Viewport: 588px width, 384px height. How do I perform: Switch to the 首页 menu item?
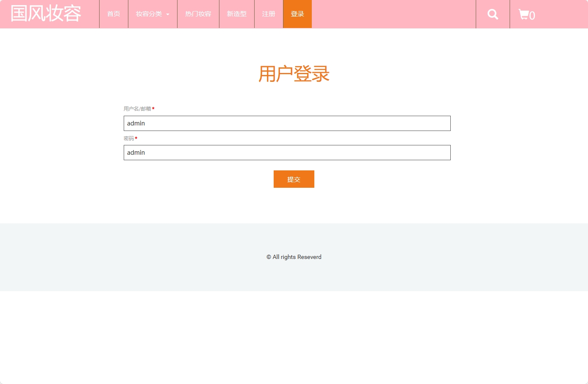[x=113, y=14]
